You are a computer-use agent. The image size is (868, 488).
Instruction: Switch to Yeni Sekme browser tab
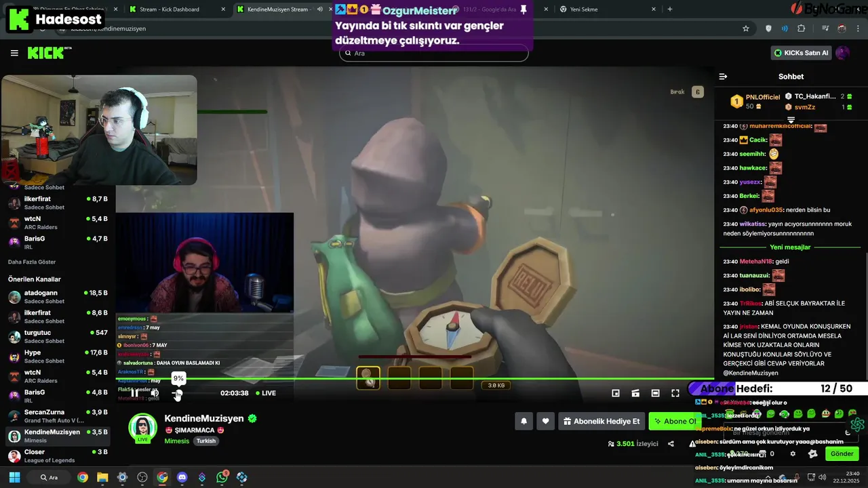(607, 9)
